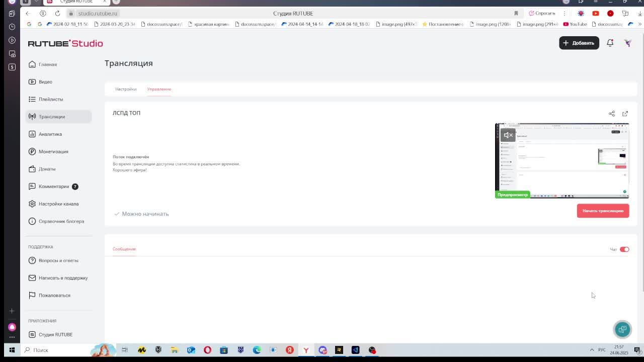The width and height of the screenshot is (644, 362).
Task: Bookmark this page icon
Action: click(516, 14)
